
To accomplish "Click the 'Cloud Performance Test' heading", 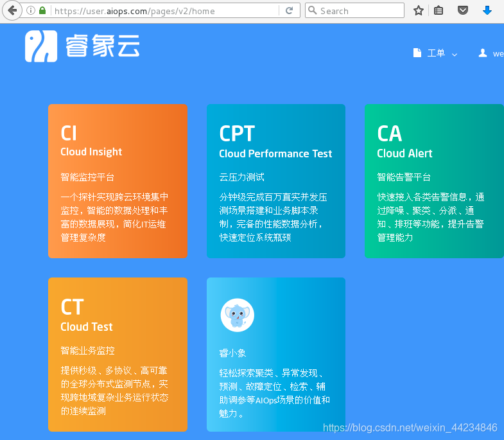I will (275, 154).
